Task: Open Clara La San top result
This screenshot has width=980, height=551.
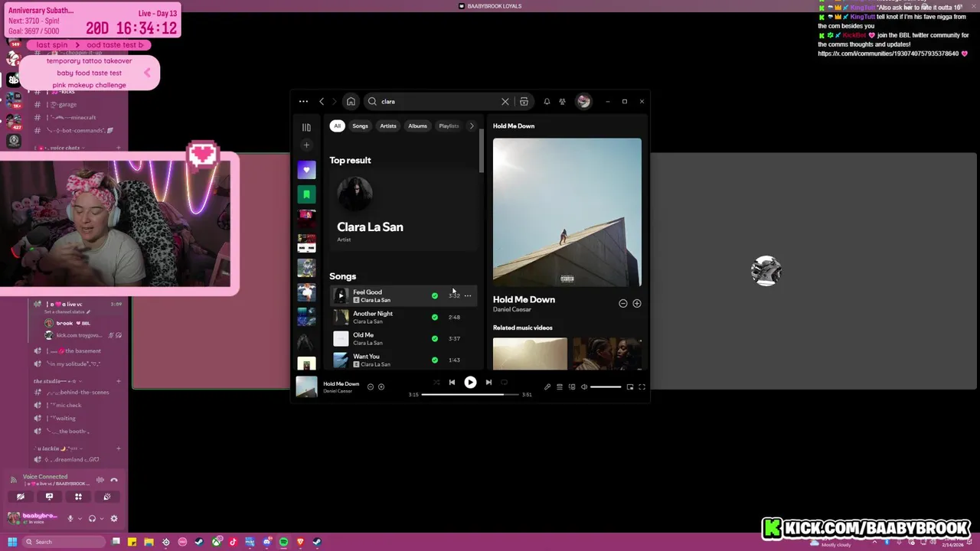Action: click(x=403, y=210)
